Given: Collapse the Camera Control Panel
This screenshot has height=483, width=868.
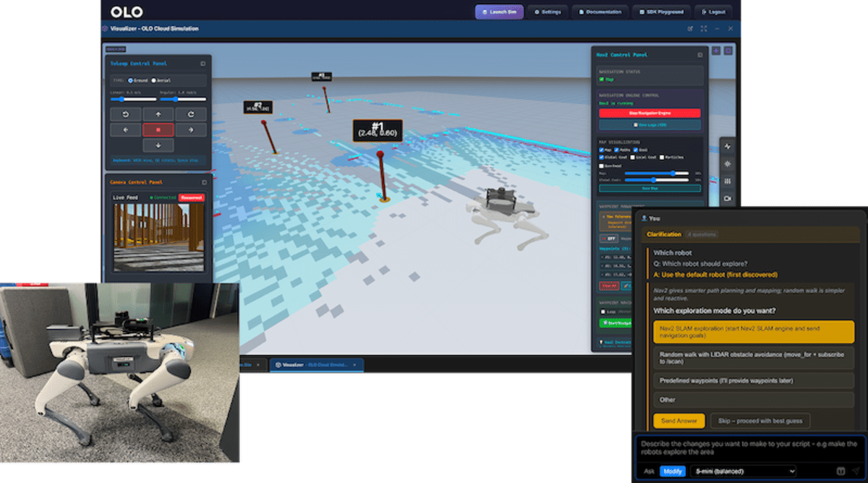Looking at the screenshot, I should 203,182.
